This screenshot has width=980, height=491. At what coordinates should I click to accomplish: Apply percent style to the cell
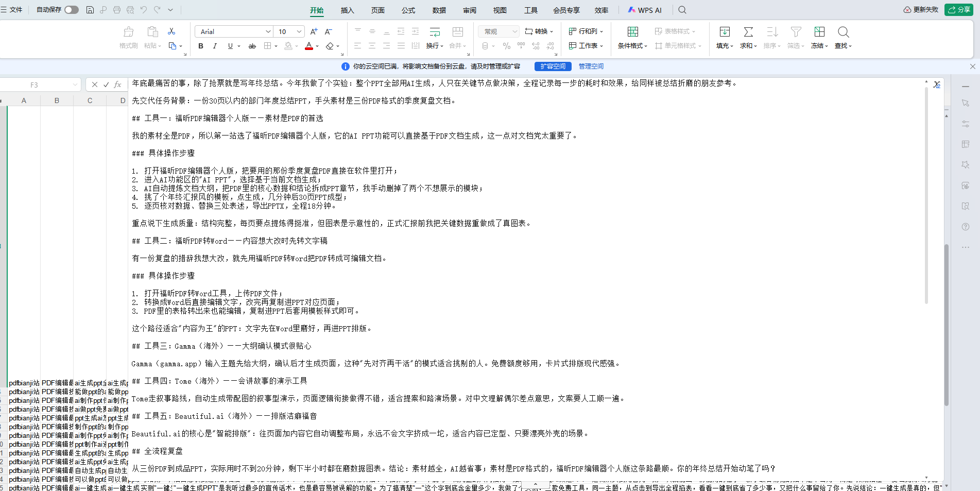coord(507,46)
